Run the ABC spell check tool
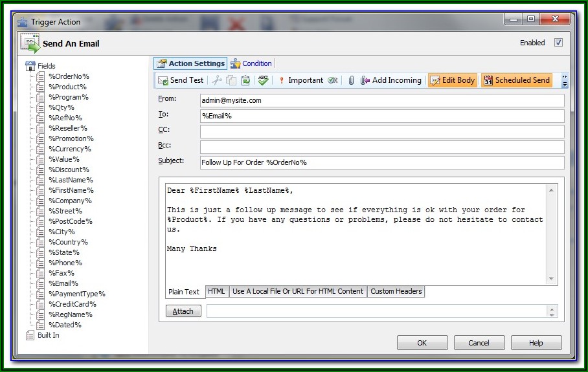The width and height of the screenshot is (588, 372). tap(263, 80)
